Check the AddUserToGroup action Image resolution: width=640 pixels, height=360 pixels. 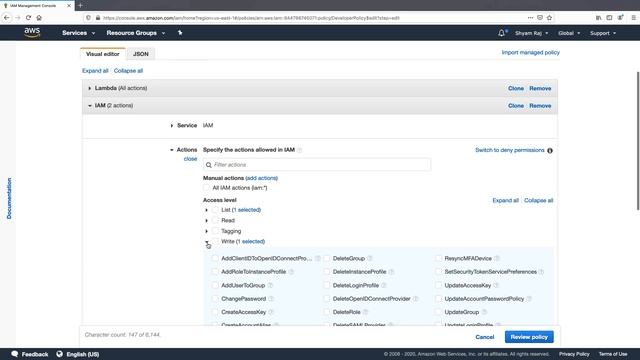tap(215, 285)
